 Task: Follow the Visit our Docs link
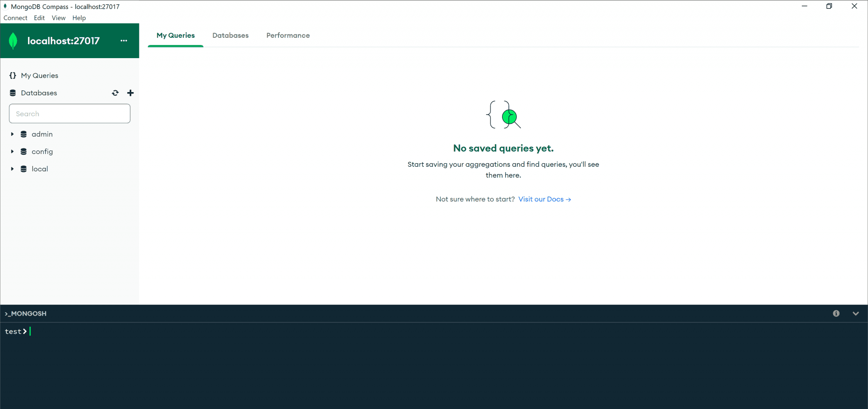544,199
